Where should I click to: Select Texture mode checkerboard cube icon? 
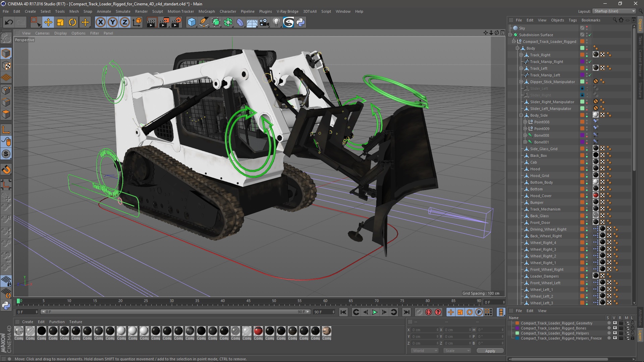(6, 66)
